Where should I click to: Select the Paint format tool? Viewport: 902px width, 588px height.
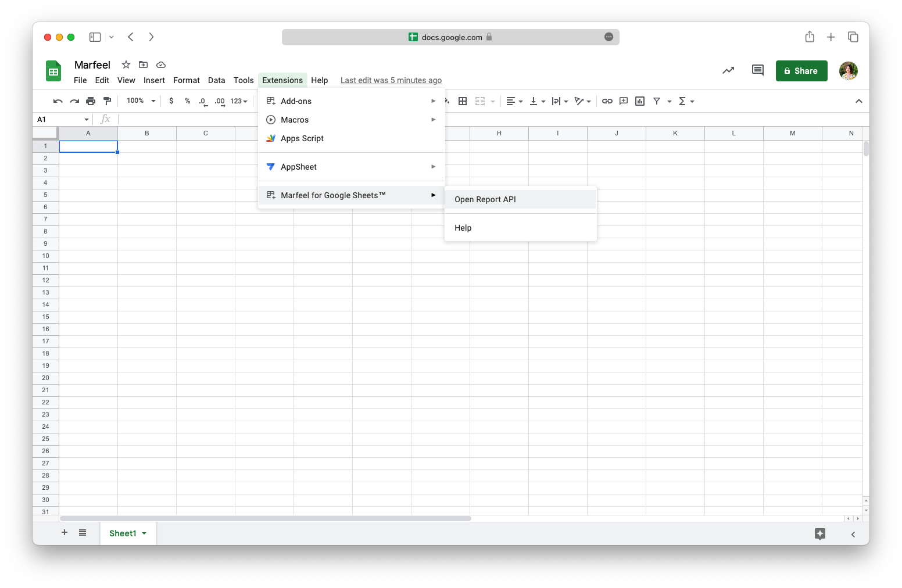pyautogui.click(x=107, y=101)
